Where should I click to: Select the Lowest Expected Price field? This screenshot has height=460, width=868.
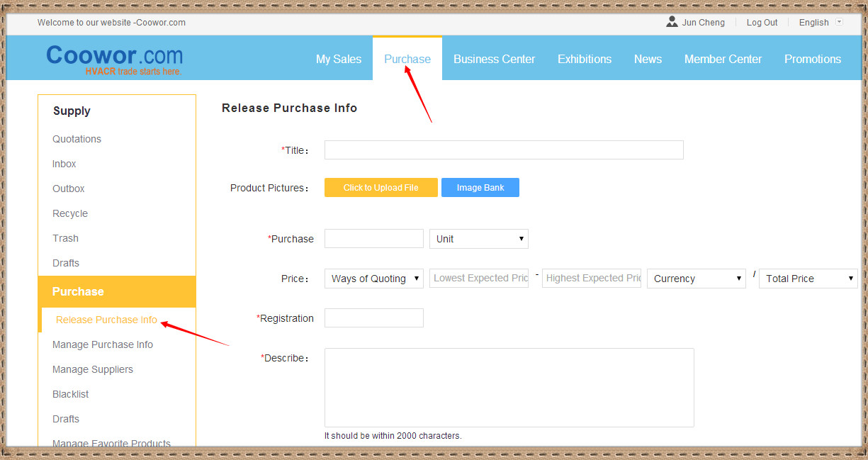[479, 279]
